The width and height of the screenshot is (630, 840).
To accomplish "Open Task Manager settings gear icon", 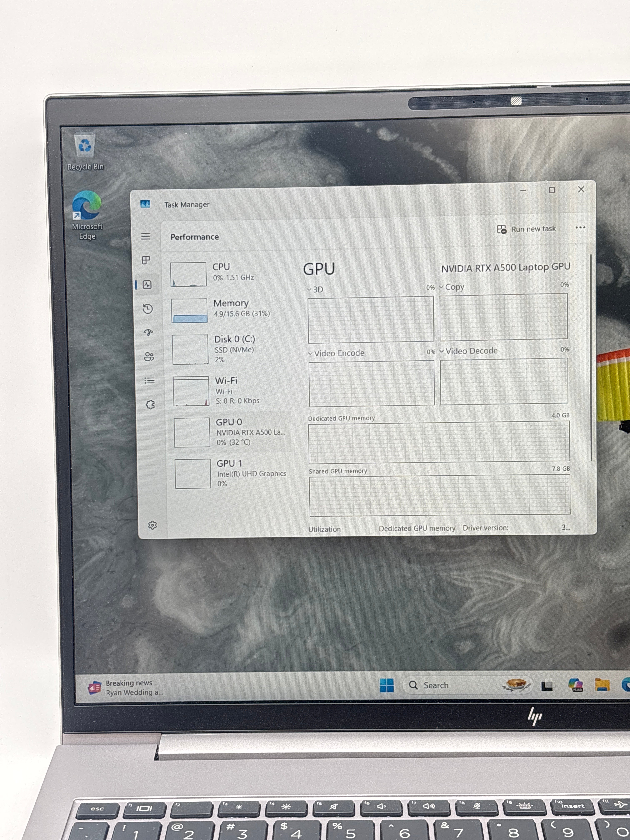I will click(152, 525).
